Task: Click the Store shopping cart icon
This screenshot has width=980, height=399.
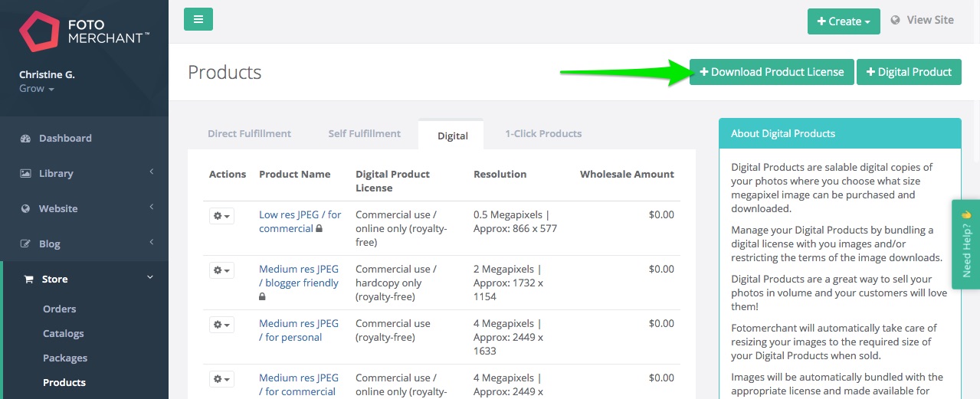Action: coord(28,280)
